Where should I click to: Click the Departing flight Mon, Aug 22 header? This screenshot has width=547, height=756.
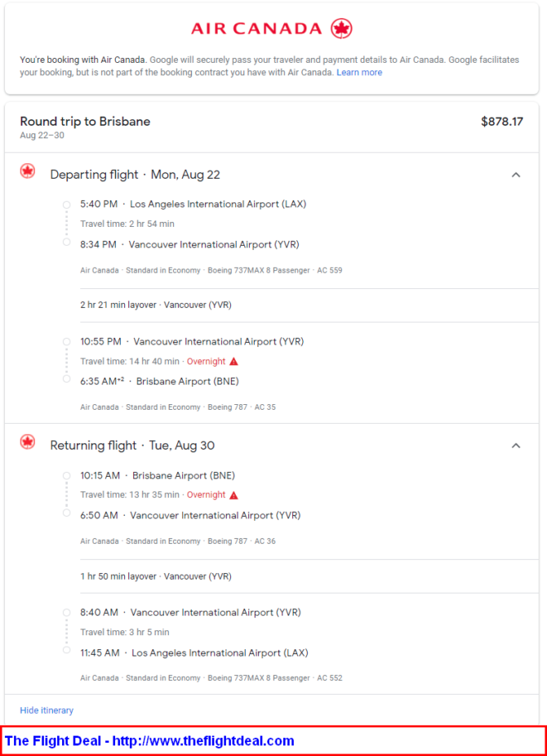tap(135, 175)
